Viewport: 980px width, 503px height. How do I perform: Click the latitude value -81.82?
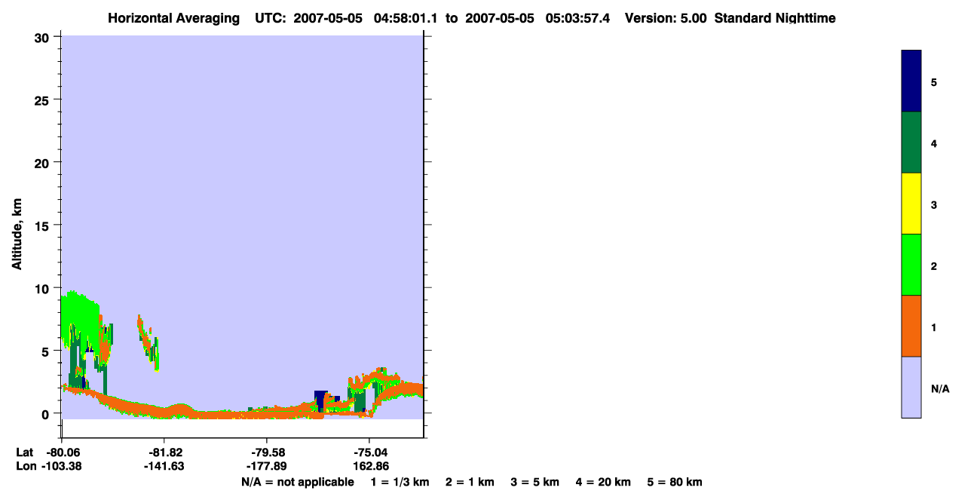(x=164, y=452)
